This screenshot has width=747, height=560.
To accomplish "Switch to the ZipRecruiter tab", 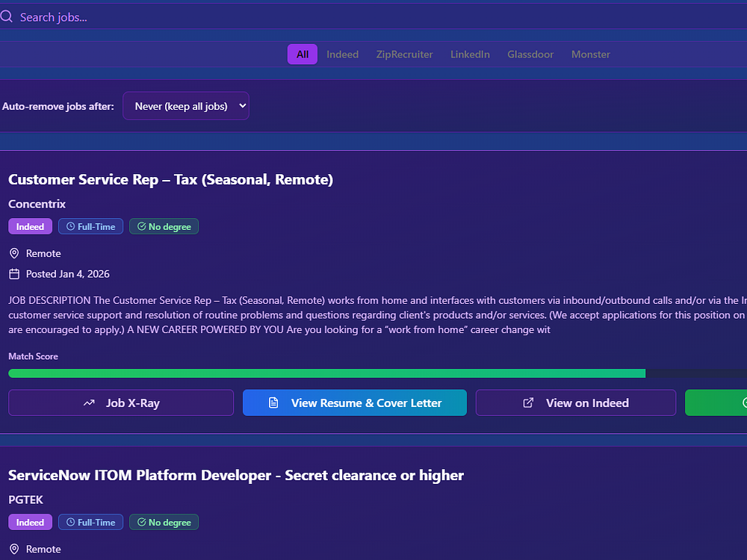I will [x=404, y=55].
